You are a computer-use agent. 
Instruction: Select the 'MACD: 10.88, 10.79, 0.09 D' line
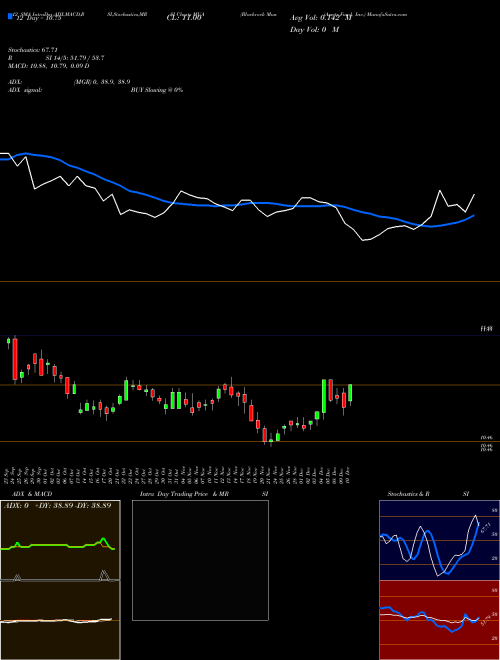(x=49, y=66)
